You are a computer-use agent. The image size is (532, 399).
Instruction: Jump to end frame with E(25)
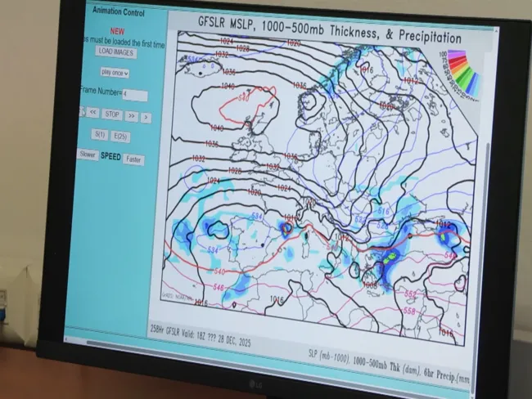(121, 136)
